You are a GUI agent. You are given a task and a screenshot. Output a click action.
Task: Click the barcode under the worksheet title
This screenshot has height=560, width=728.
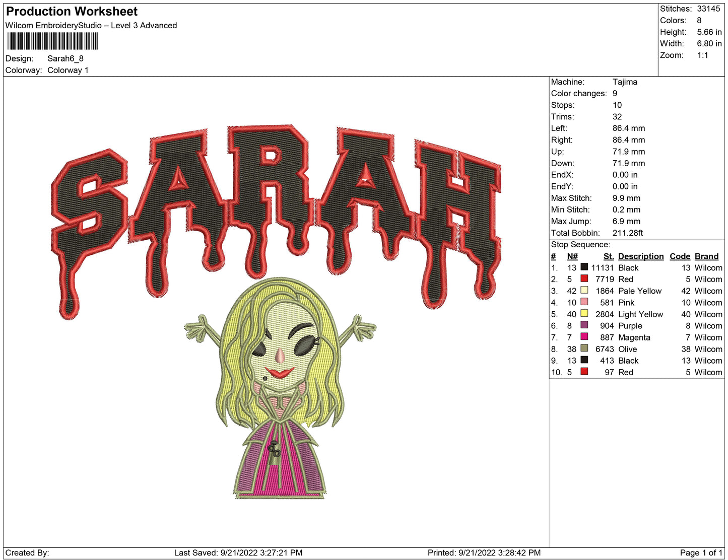tap(52, 41)
